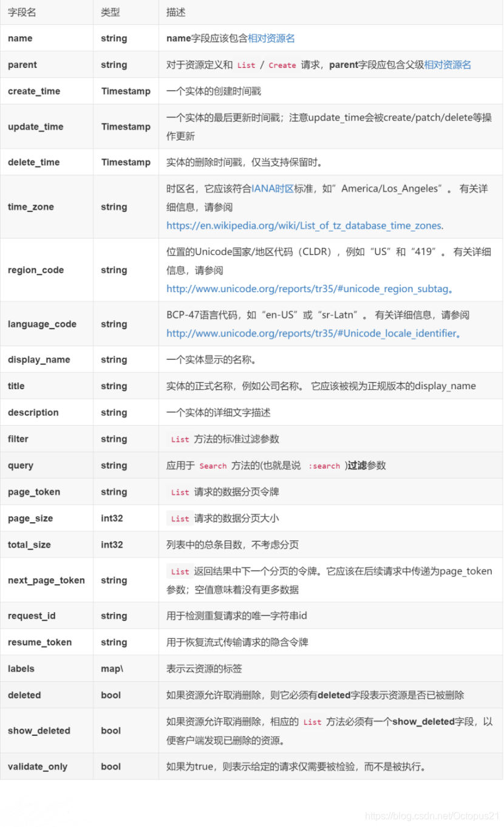Click the :search code tag in query description
This screenshot has width=504, height=827.
click(x=324, y=466)
